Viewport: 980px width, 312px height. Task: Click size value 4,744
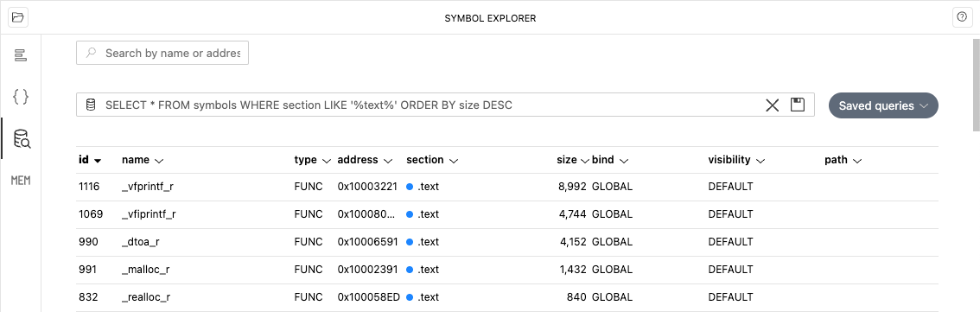[572, 213]
